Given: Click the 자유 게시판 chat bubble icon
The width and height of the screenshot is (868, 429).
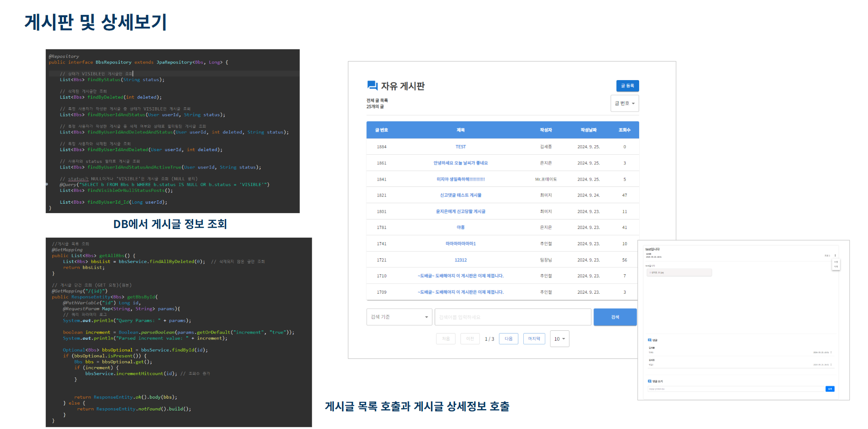Looking at the screenshot, I should [x=372, y=86].
